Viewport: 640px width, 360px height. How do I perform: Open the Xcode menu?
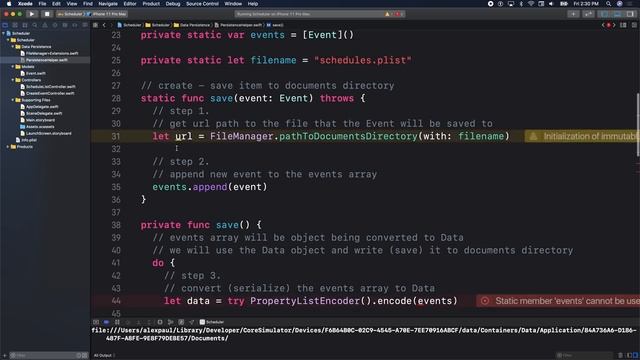pos(25,4)
